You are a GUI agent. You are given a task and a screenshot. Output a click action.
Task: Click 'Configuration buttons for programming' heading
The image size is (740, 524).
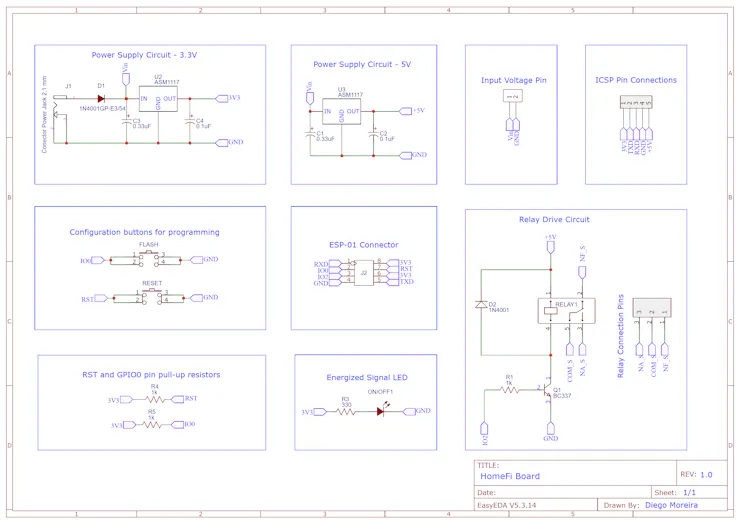tap(144, 232)
